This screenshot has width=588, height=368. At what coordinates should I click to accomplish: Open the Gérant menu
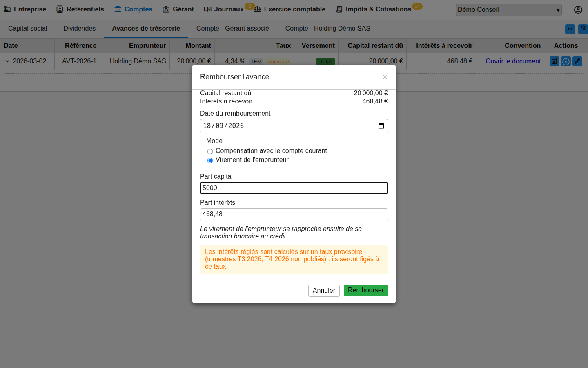(178, 9)
